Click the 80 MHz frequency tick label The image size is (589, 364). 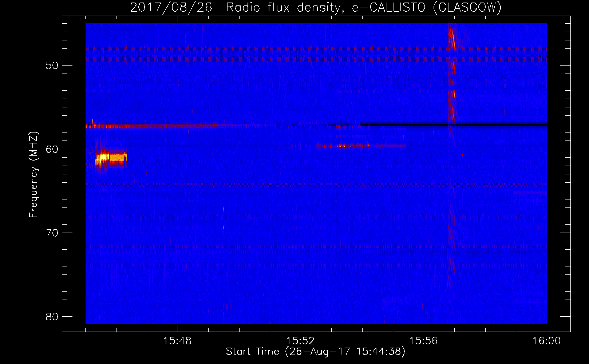[52, 317]
